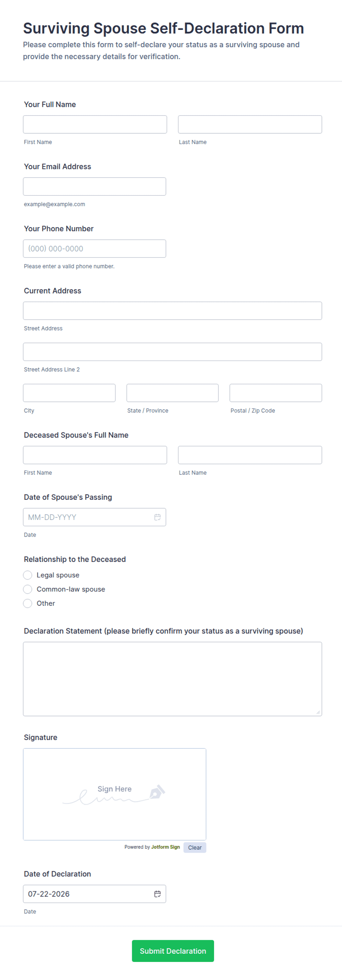Click the Declaration Statement text area
This screenshot has height=980, width=342.
(172, 679)
